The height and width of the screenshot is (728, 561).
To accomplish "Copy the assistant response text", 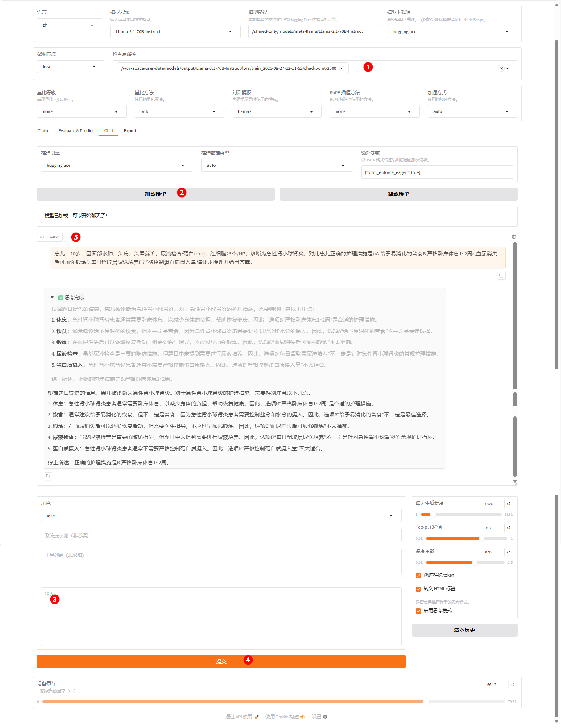I will coord(48,477).
